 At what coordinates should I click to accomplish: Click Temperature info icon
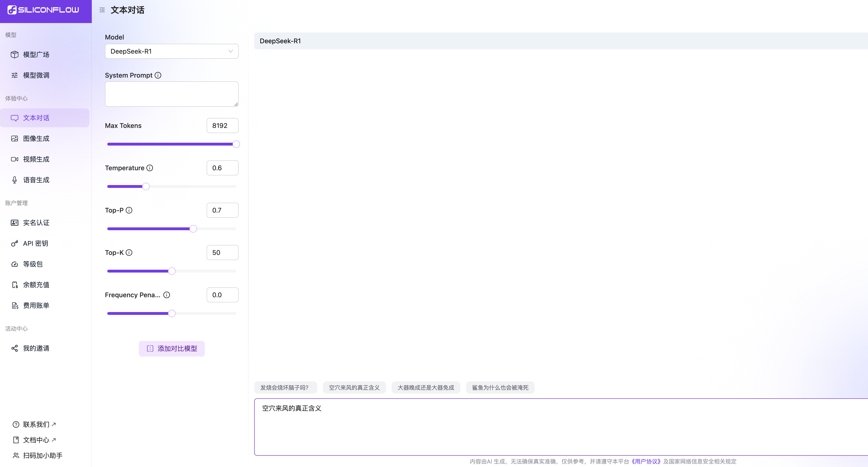(150, 168)
